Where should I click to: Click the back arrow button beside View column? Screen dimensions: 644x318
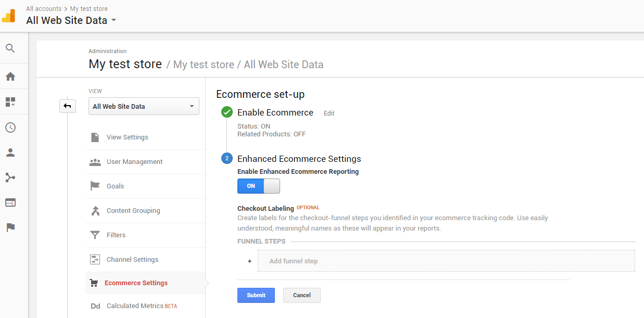point(67,106)
